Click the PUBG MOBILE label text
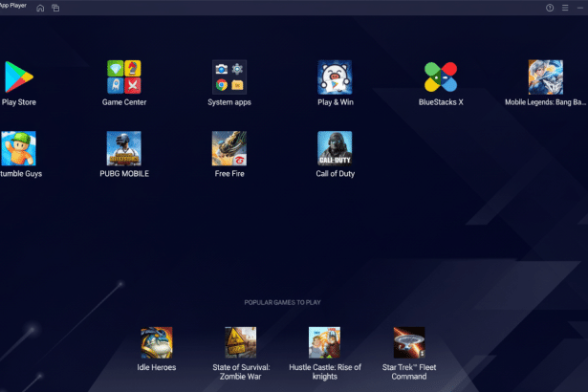This screenshot has height=392, width=588. [124, 174]
